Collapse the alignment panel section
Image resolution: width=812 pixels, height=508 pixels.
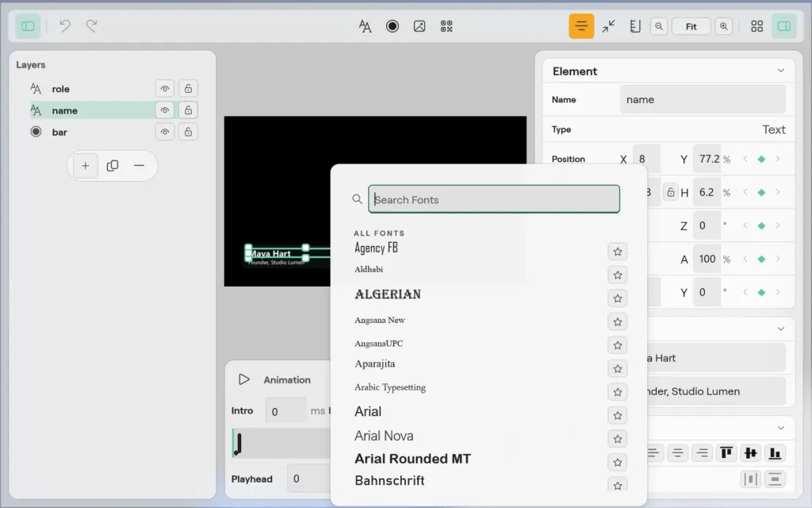780,428
